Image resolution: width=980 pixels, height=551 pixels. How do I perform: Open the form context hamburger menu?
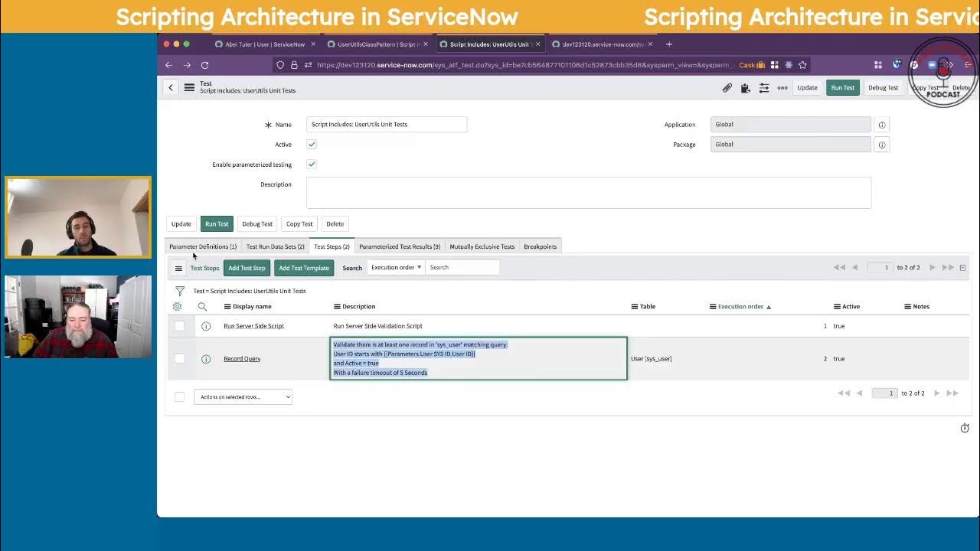coord(189,88)
